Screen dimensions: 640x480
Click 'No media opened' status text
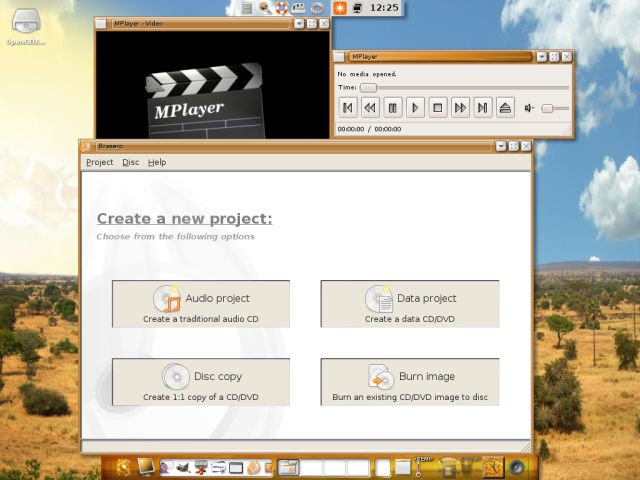[x=367, y=74]
